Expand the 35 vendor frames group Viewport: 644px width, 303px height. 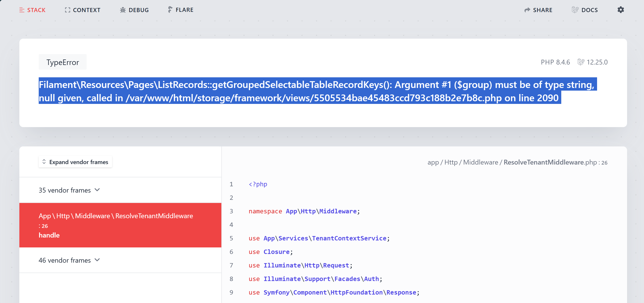coord(69,190)
